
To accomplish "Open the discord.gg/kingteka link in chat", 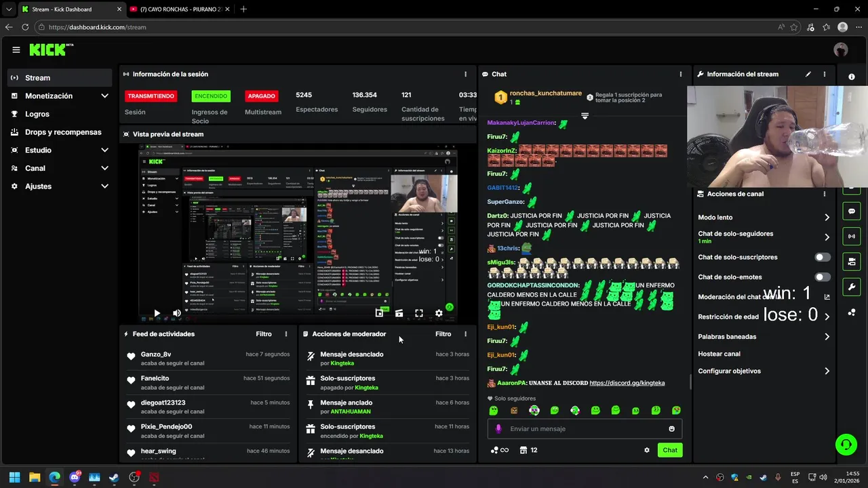I will point(627,383).
